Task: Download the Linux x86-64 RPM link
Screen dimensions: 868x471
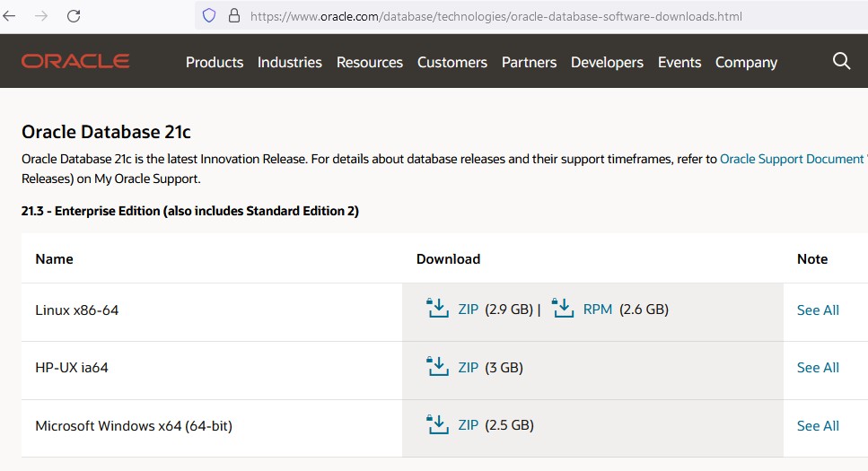Action: (x=598, y=310)
